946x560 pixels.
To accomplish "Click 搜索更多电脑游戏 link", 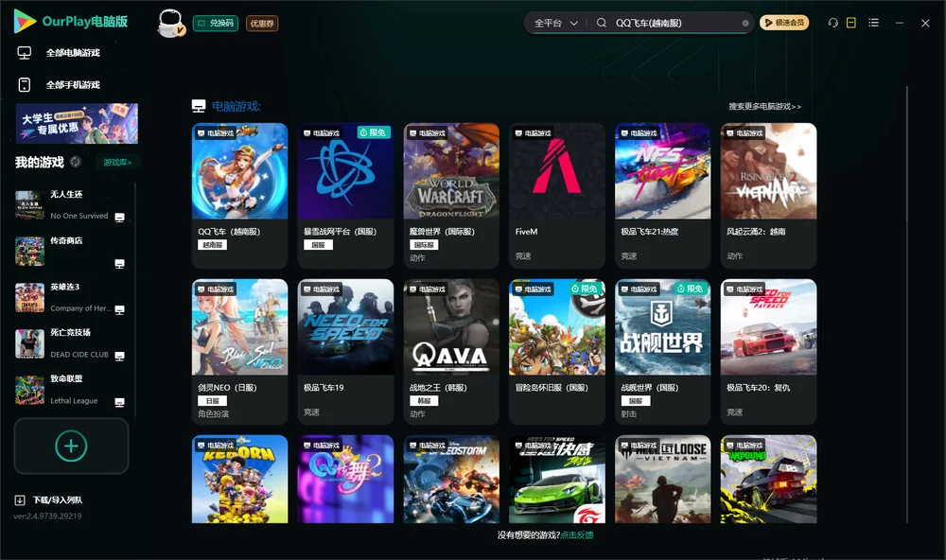I will (764, 107).
